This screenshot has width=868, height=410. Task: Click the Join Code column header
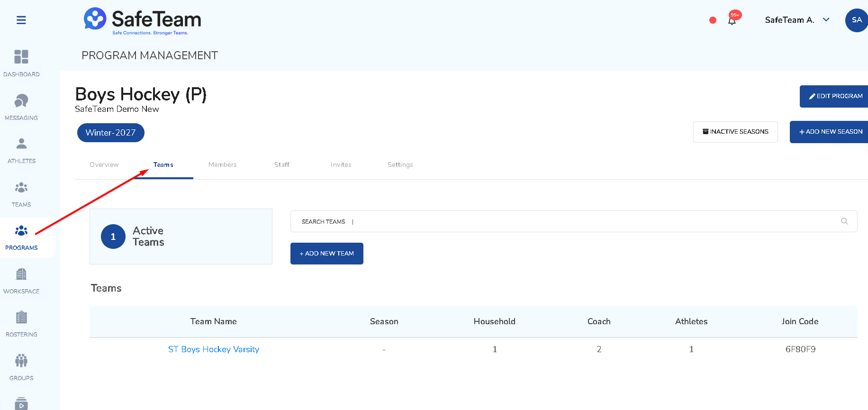[x=800, y=321]
